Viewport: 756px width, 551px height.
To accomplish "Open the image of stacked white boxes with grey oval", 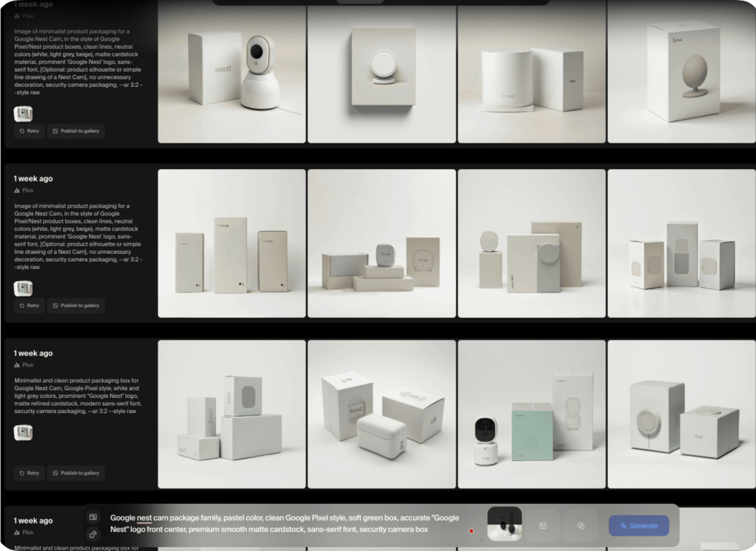I will coord(232,414).
